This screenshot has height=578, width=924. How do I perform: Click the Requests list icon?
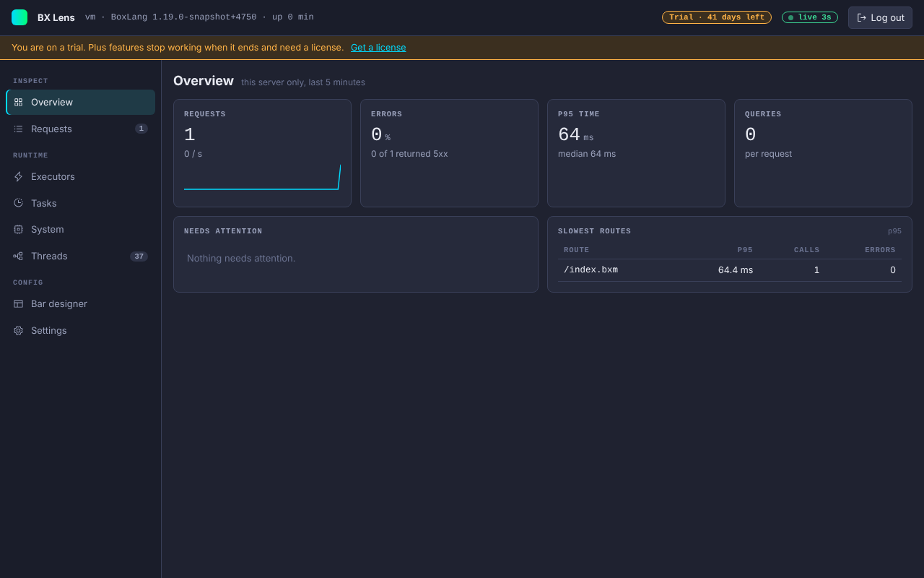[x=18, y=129]
